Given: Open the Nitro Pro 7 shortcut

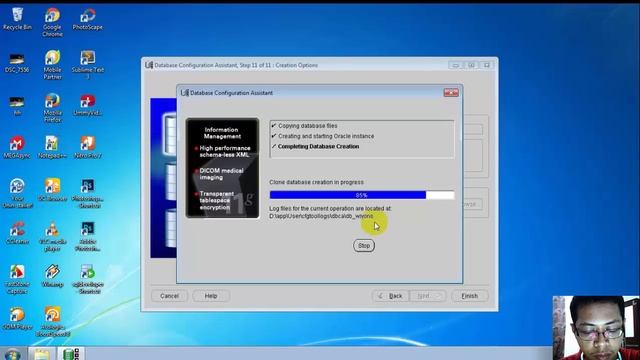Looking at the screenshot, I should click(x=87, y=148).
